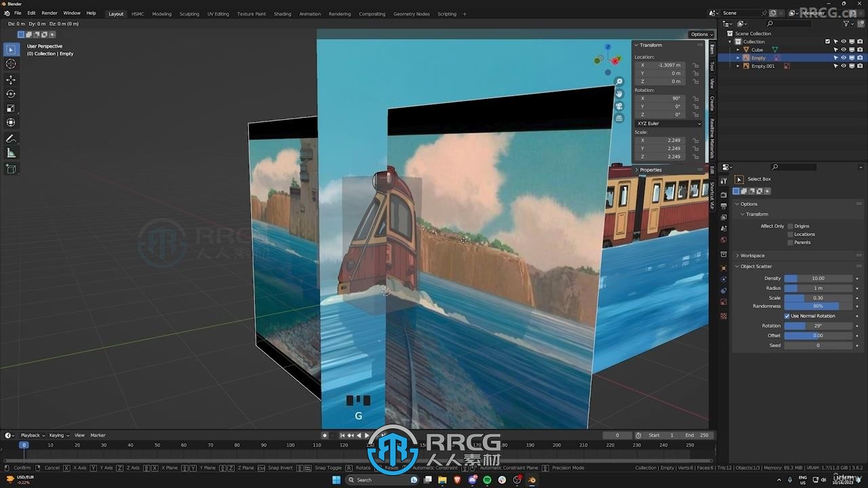This screenshot has height=488, width=868.
Task: Toggle the camera view icon in viewport
Action: coord(619,106)
